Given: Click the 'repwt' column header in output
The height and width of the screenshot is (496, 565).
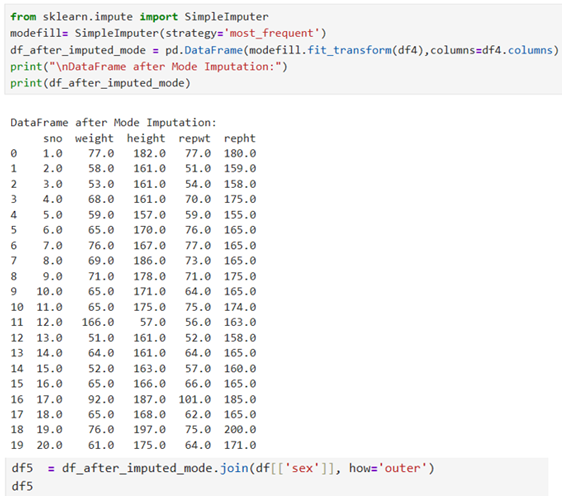Looking at the screenshot, I should pyautogui.click(x=194, y=139).
